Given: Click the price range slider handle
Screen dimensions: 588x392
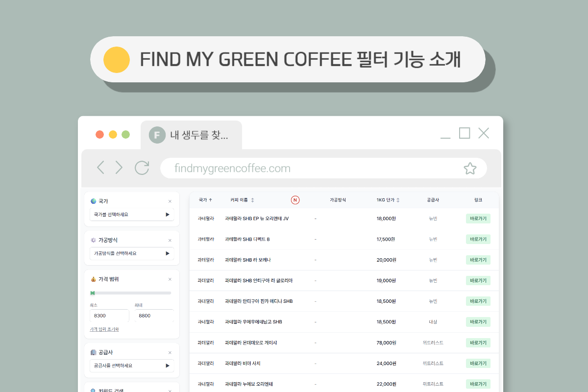Looking at the screenshot, I should coord(92,293).
